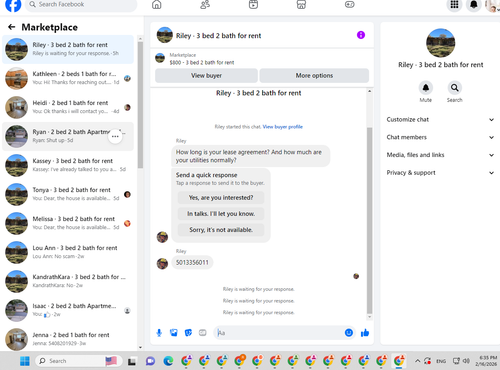This screenshot has width=500, height=370.
Task: Click the View buyer button
Action: (x=206, y=76)
